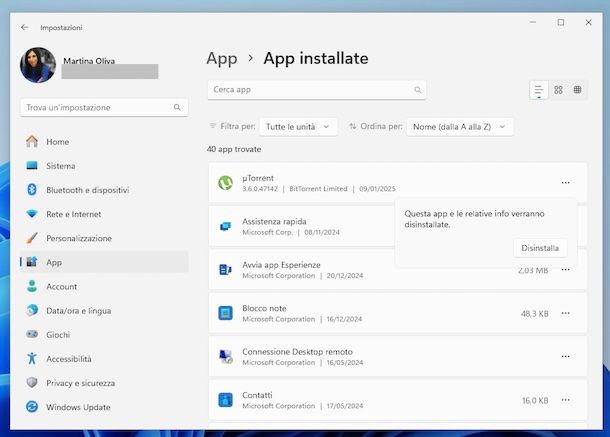Image resolution: width=610 pixels, height=437 pixels.
Task: Switch to list view layout
Action: (539, 90)
